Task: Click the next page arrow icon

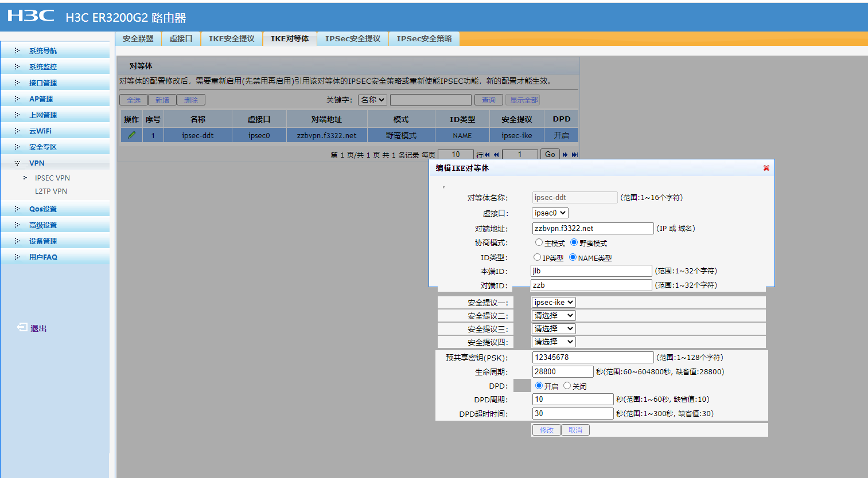Action: [x=565, y=155]
